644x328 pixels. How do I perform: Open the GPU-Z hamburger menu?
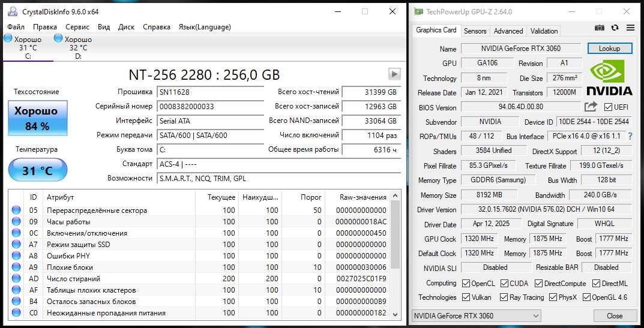630,28
